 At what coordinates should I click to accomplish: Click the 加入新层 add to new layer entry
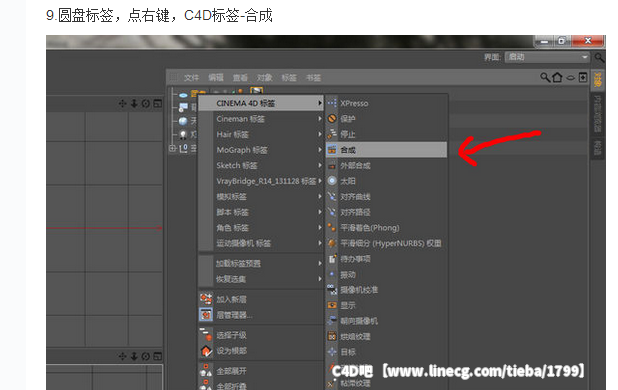coord(261,299)
